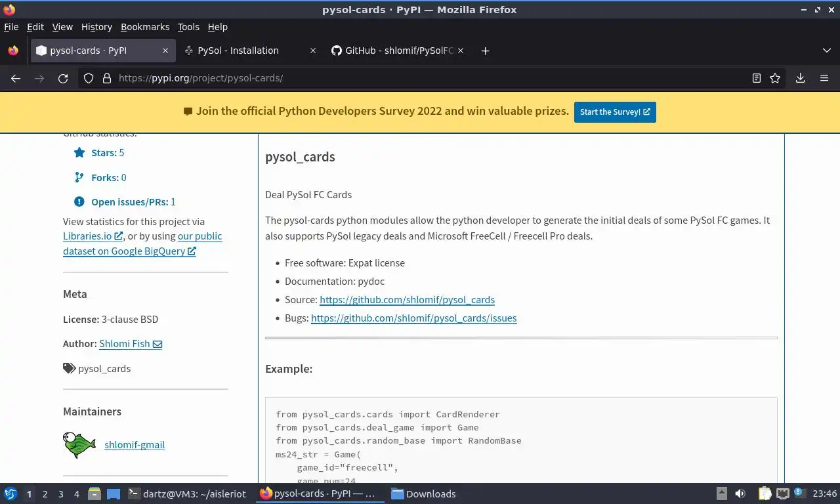Image resolution: width=840 pixels, height=504 pixels.
Task: Toggle reader view for this page
Action: click(x=757, y=78)
